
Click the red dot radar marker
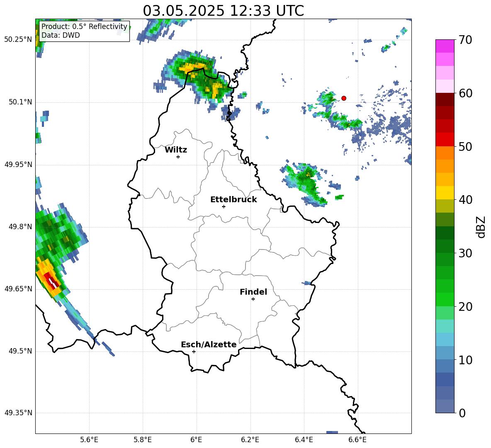point(343,98)
